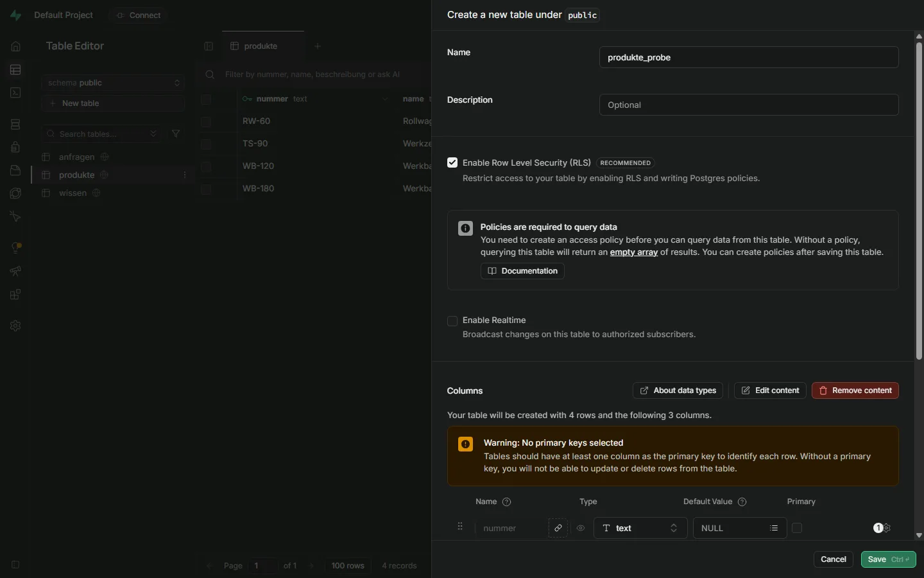Screen dimensions: 924x578
Task: Open the Documentation button in the policies notice
Action: pyautogui.click(x=522, y=271)
